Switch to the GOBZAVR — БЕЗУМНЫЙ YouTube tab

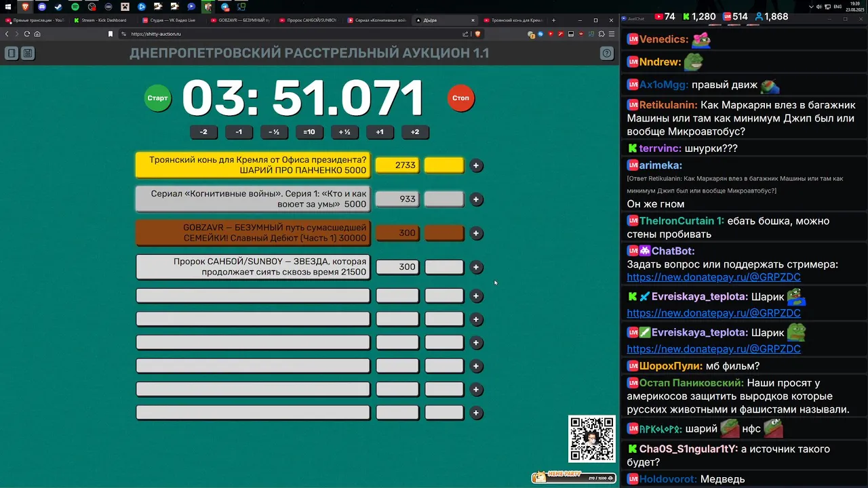coord(241,20)
